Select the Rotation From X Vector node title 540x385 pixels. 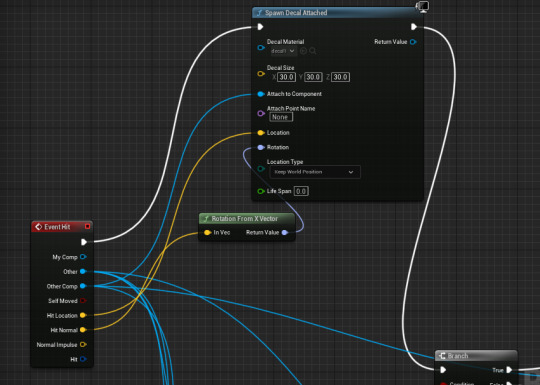click(x=245, y=219)
